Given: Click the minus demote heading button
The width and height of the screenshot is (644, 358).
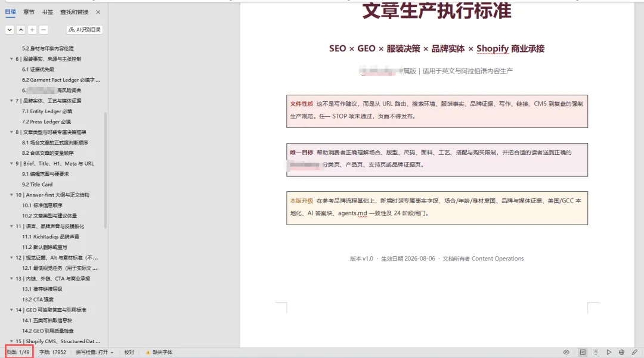Looking at the screenshot, I should point(43,30).
